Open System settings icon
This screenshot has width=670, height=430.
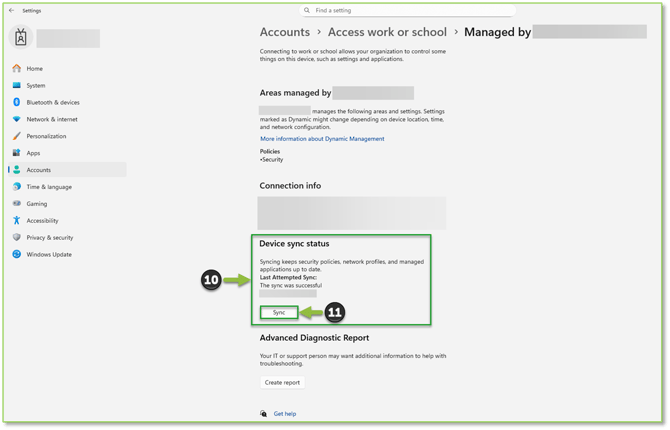tap(17, 86)
